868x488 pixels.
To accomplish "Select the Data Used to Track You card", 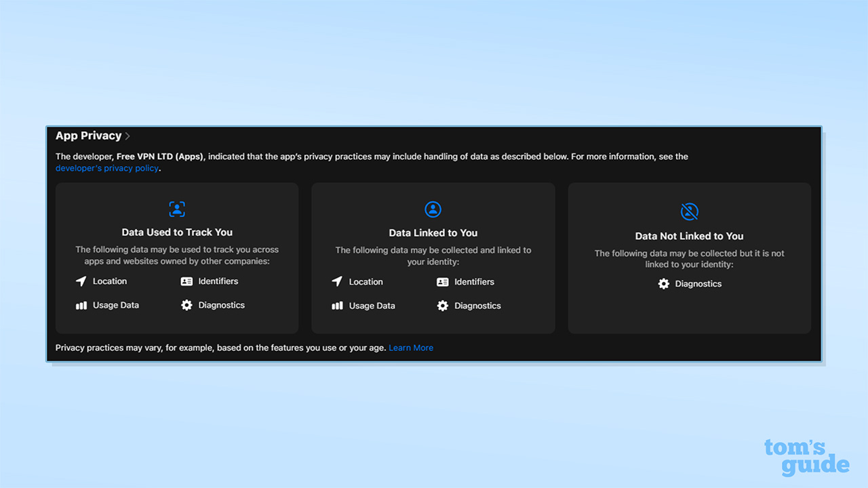I will (x=177, y=258).
